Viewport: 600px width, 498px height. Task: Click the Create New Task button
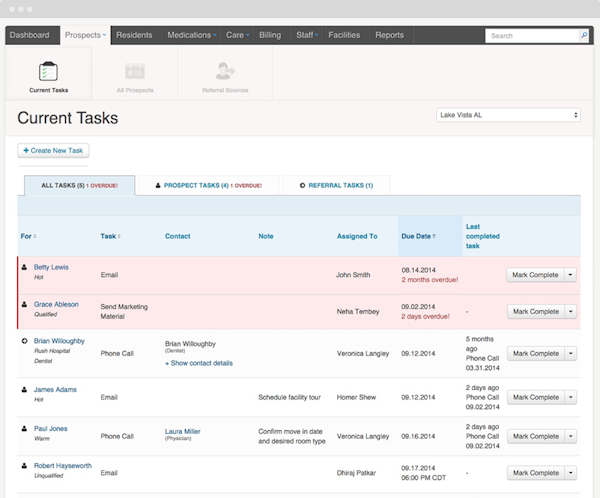click(x=53, y=150)
